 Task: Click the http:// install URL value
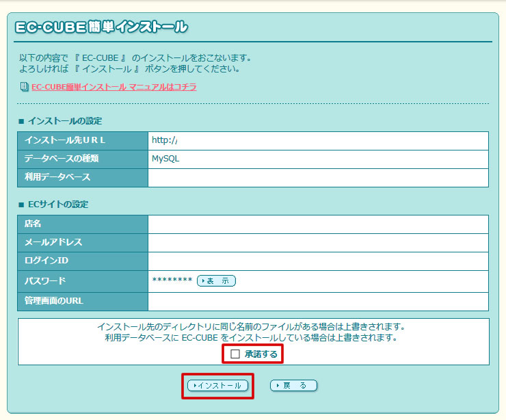click(165, 140)
